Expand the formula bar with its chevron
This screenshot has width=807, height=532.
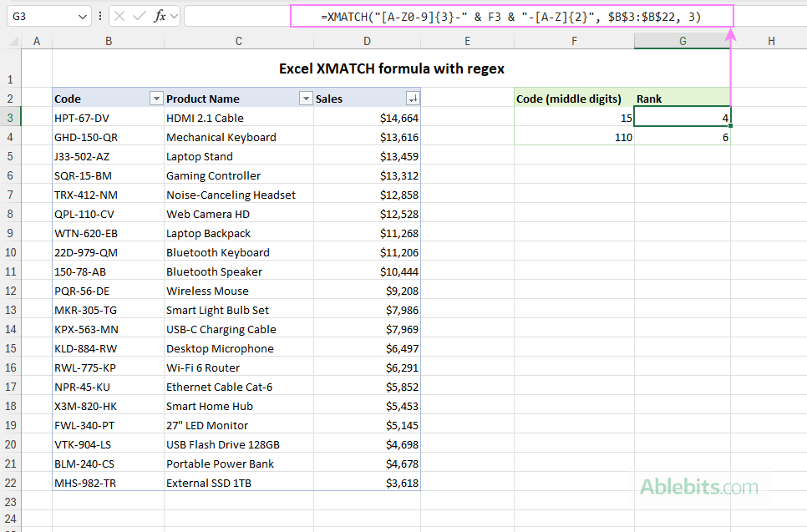coord(175,15)
